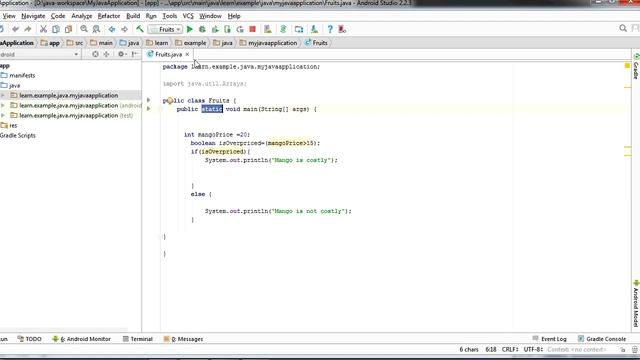
Task: Open the Help menu
Action: (x=234, y=16)
